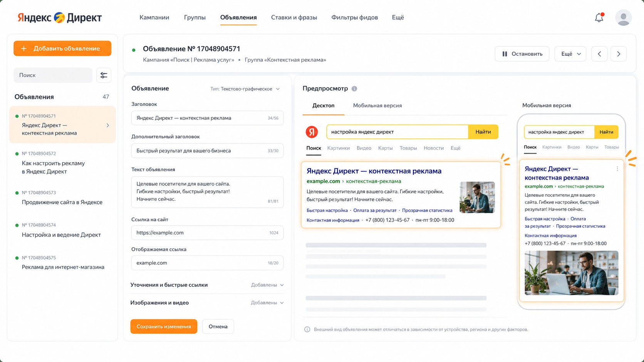Open the Фильтры фидов tab

click(354, 17)
